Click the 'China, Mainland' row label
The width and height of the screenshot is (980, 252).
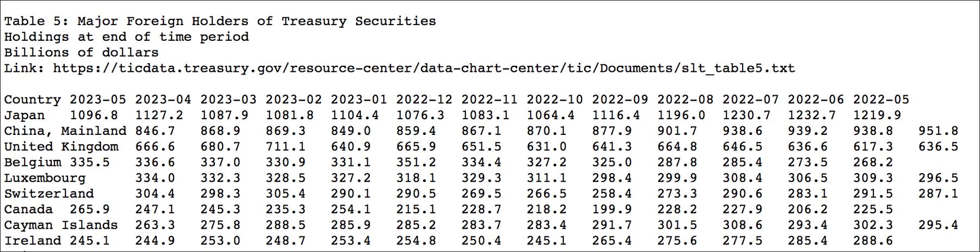pos(65,131)
